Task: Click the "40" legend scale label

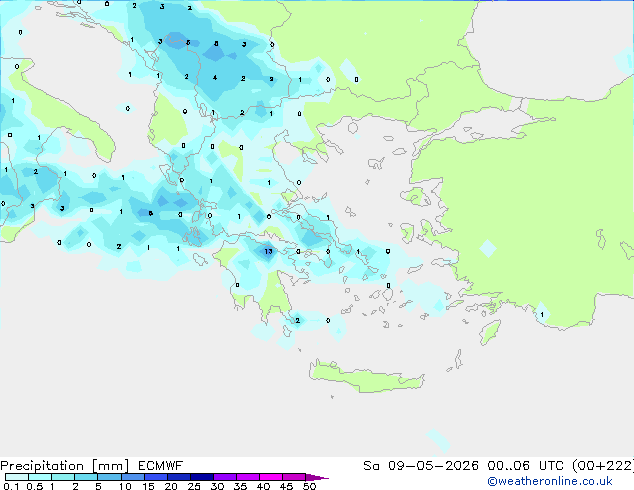Action: point(263,486)
